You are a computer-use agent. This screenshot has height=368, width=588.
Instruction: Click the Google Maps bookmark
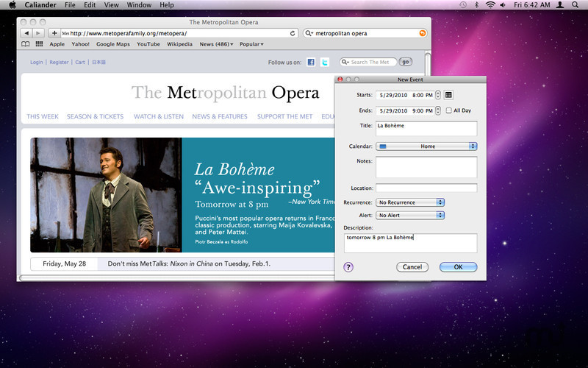pyautogui.click(x=113, y=44)
